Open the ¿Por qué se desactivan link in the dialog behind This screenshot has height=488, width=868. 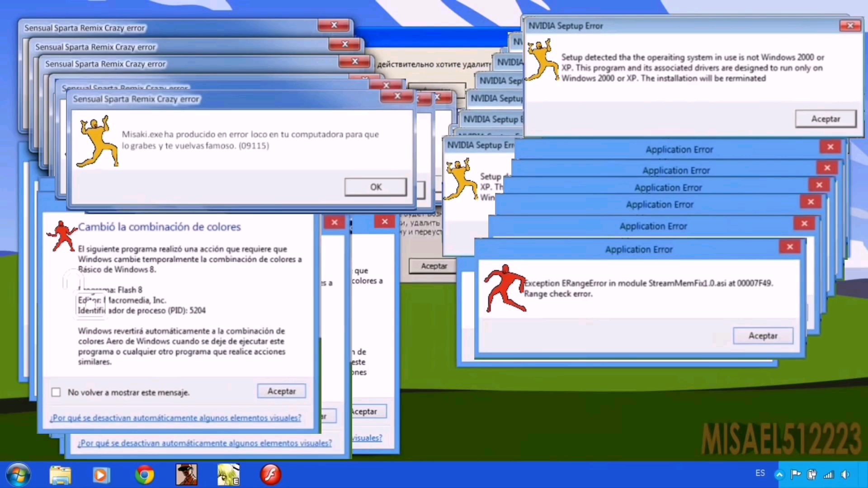205,443
